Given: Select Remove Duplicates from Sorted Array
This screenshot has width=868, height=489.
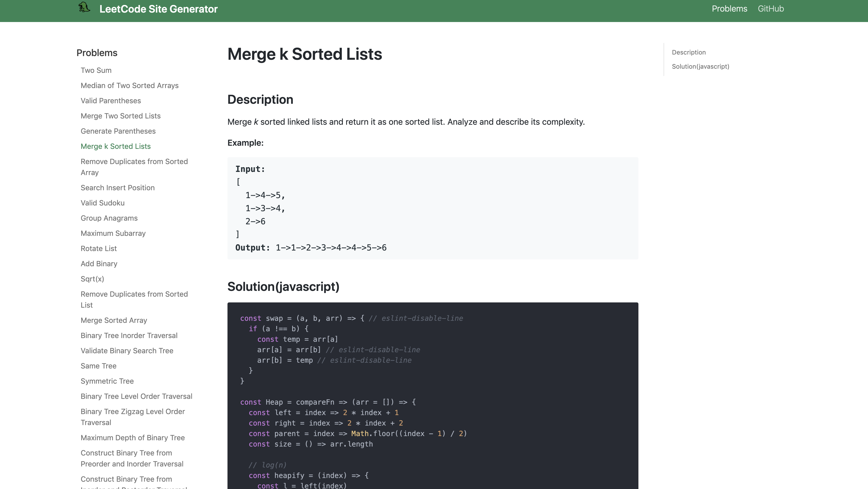Looking at the screenshot, I should coord(134,167).
